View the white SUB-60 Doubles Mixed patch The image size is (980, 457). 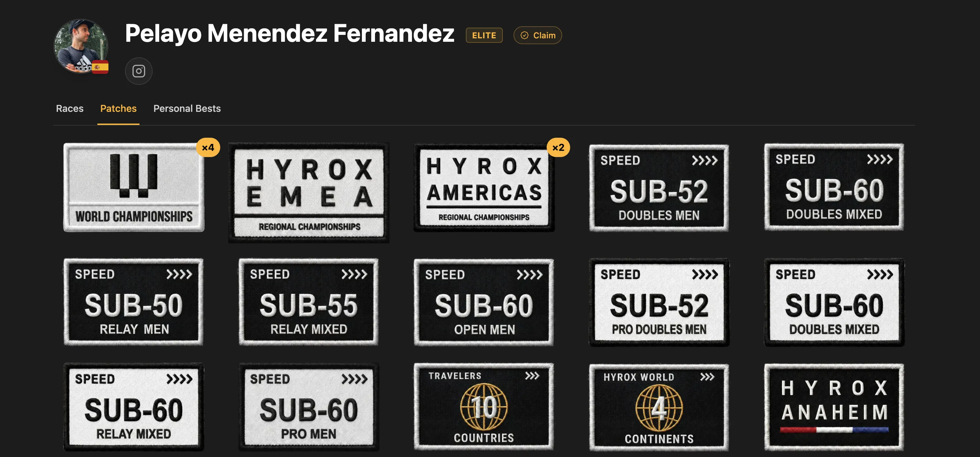[834, 303]
